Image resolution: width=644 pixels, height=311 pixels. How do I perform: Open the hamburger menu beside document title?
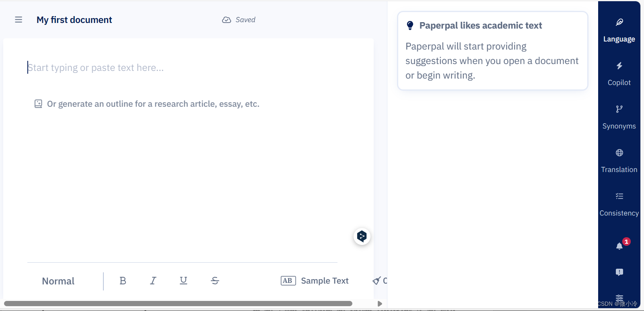point(19,20)
